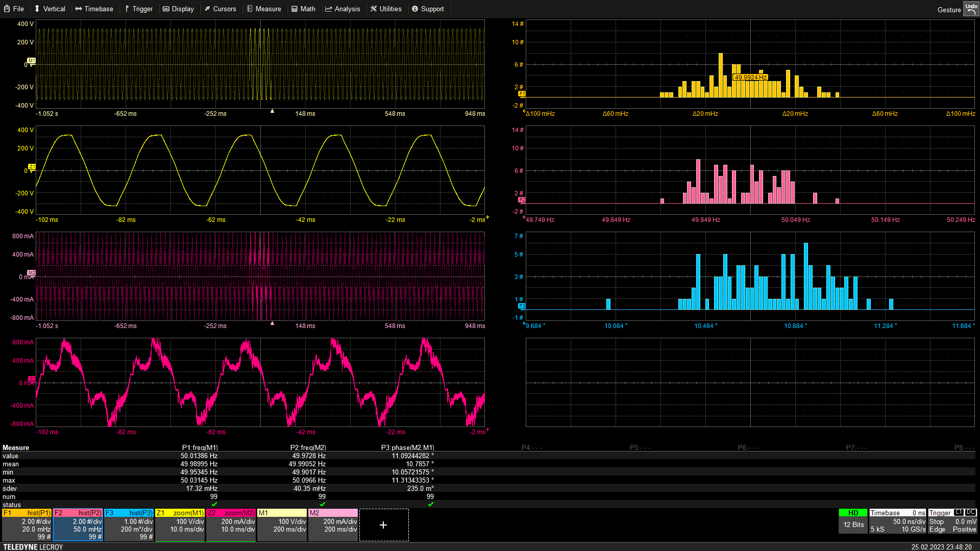Click the plus box to add a trace
980x551 pixels.
(x=383, y=525)
